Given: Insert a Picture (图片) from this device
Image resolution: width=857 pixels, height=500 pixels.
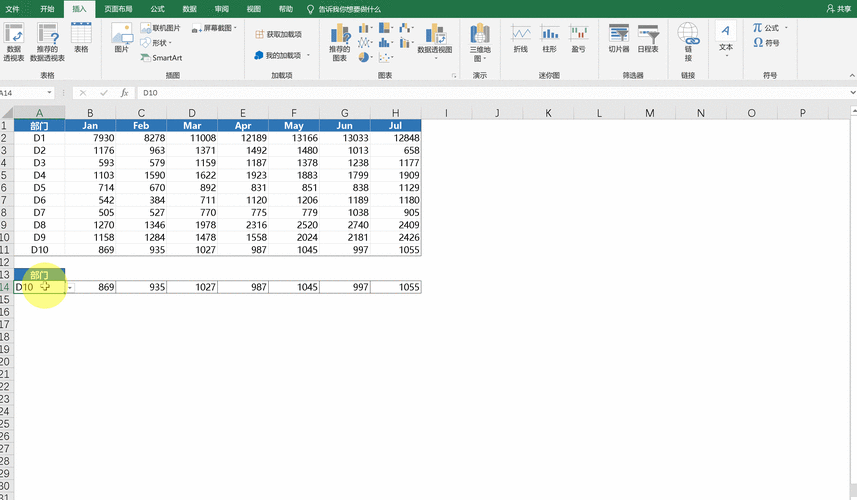Looking at the screenshot, I should 122,38.
